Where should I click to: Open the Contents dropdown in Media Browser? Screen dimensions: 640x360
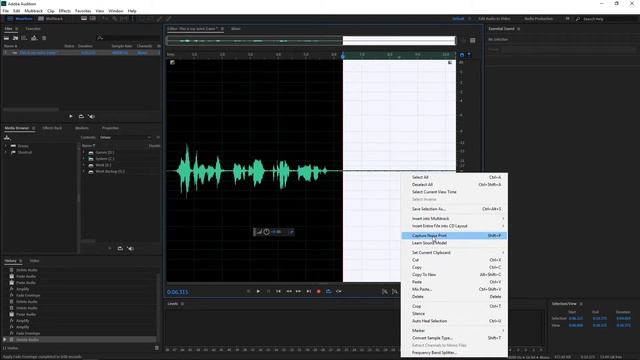[x=125, y=138]
